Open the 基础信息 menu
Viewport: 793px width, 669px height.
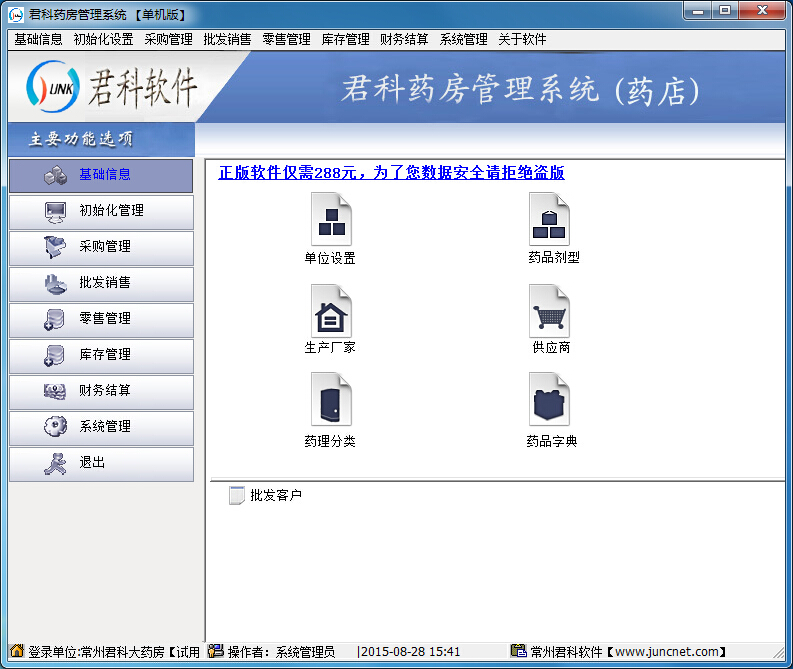[38, 39]
